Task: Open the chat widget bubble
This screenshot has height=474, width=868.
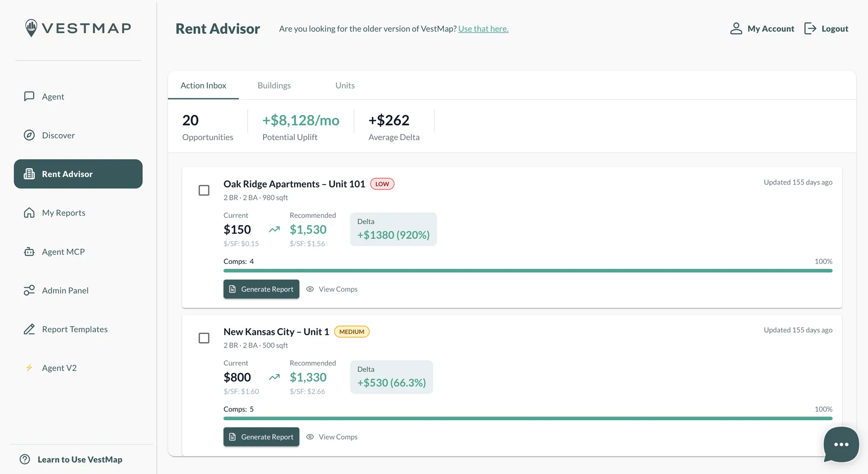Action: pos(841,444)
